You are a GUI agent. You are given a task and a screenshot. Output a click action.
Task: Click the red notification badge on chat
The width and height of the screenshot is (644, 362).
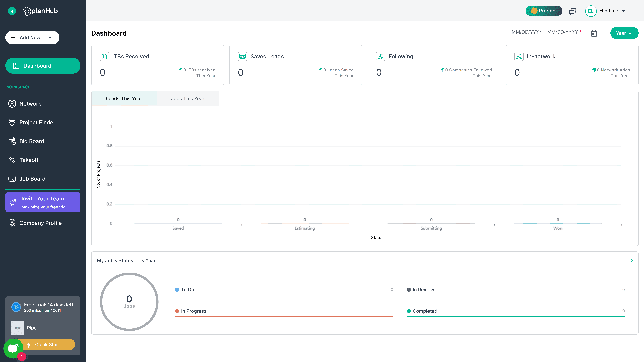[22, 356]
